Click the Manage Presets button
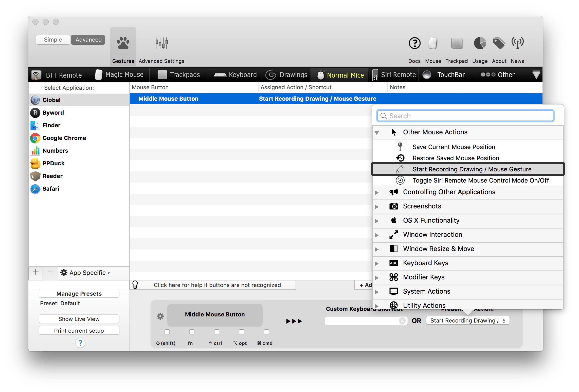The image size is (579, 392). click(x=79, y=294)
